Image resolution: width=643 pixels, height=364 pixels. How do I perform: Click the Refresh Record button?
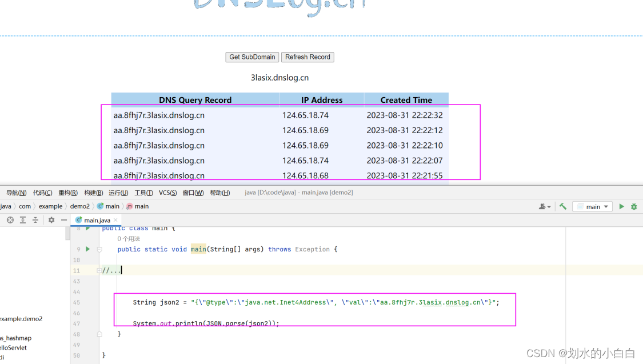point(307,57)
